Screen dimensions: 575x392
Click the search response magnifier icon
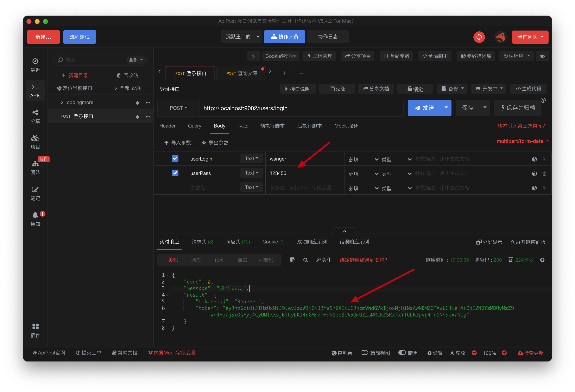click(305, 260)
